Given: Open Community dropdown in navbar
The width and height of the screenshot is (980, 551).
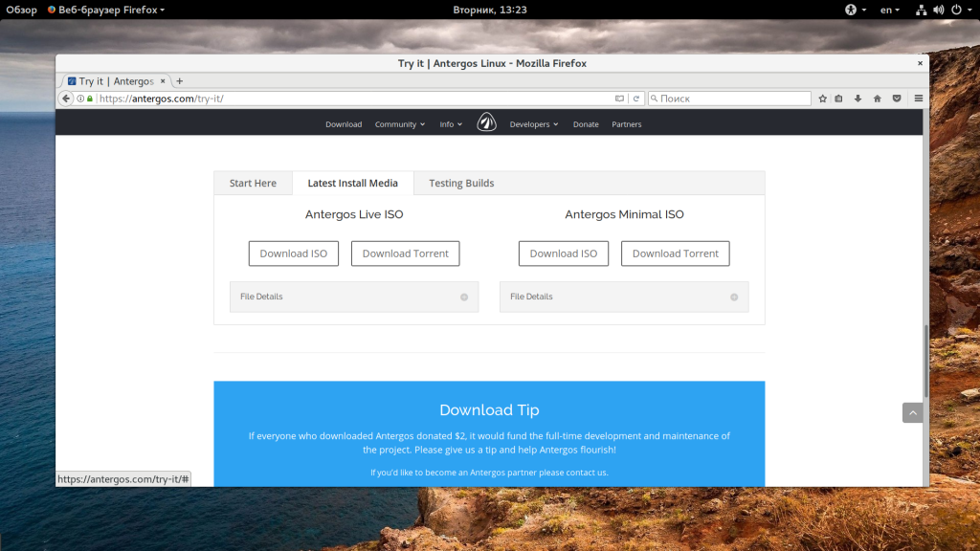Looking at the screenshot, I should pos(400,124).
